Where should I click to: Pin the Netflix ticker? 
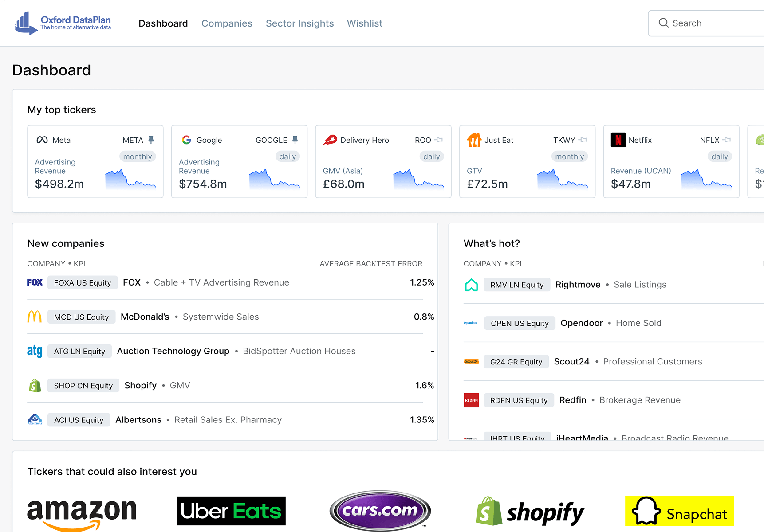click(726, 140)
